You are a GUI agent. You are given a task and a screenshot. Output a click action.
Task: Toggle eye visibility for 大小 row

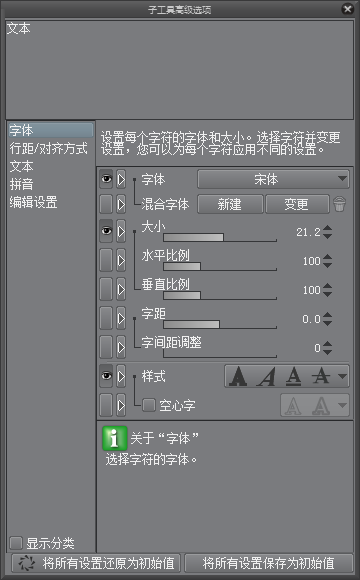coord(106,231)
